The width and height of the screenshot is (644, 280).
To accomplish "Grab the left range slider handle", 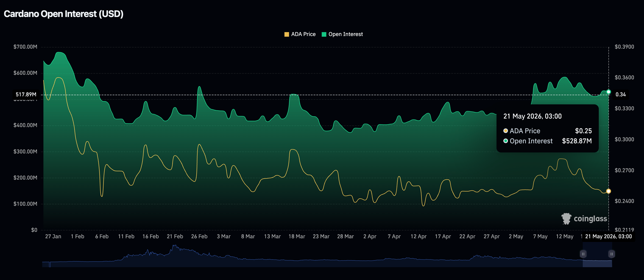I will (583, 254).
